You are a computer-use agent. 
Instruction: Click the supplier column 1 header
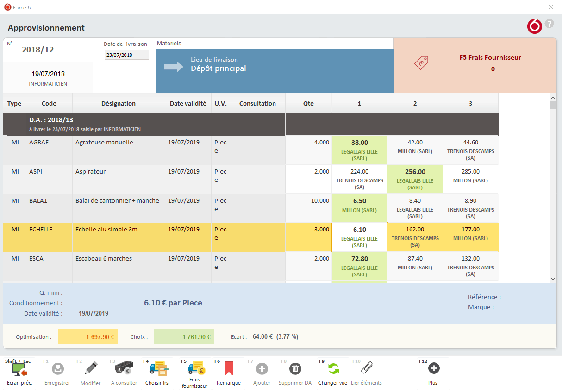[359, 103]
